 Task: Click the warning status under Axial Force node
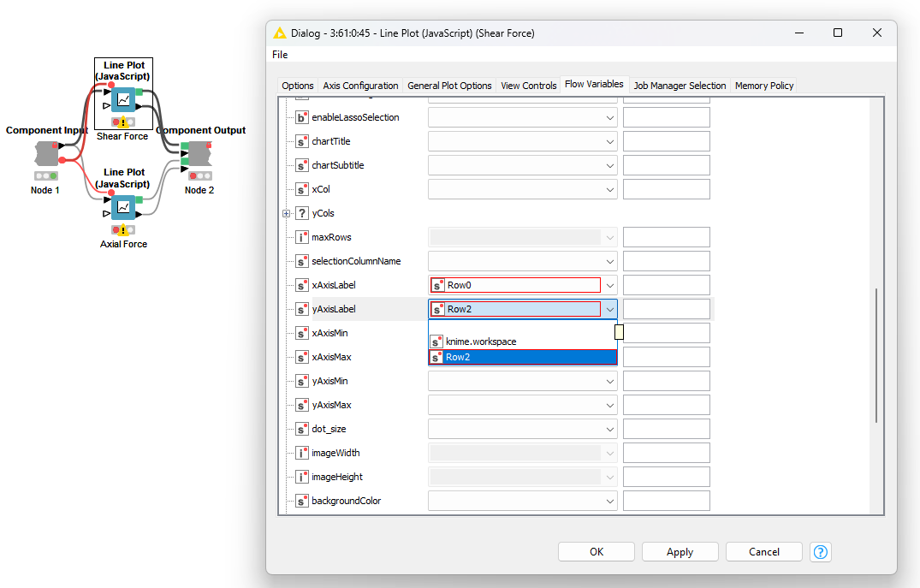[123, 230]
